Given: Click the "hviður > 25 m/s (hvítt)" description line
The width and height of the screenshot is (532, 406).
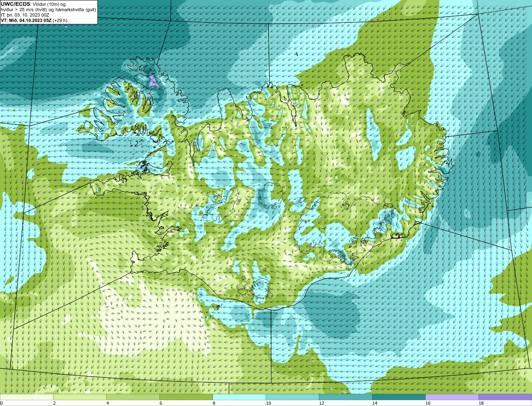Looking at the screenshot, I should [x=49, y=10].
